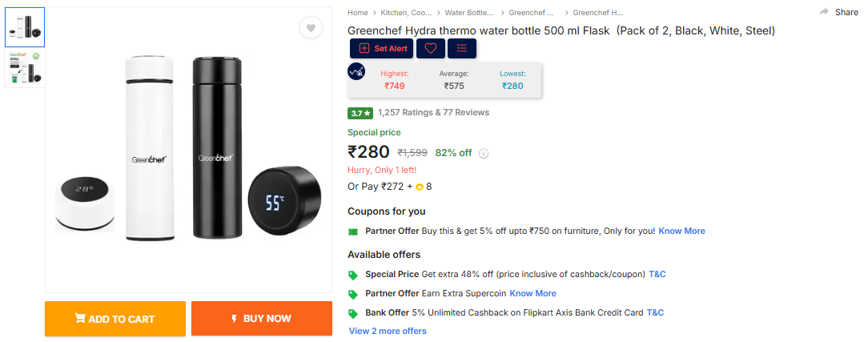The width and height of the screenshot is (868, 342).
Task: Expand View 2 more offers
Action: (x=388, y=331)
